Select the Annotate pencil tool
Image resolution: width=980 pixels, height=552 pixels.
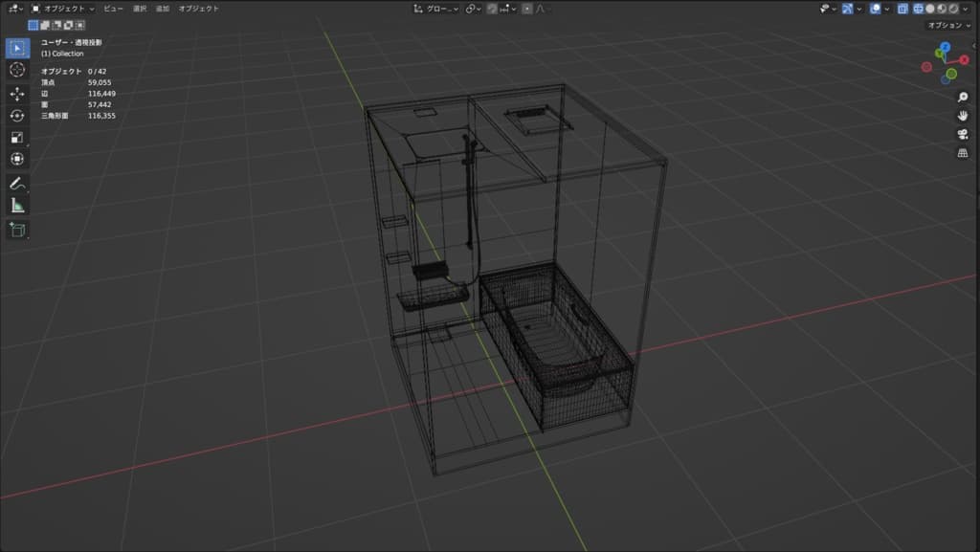pos(17,182)
